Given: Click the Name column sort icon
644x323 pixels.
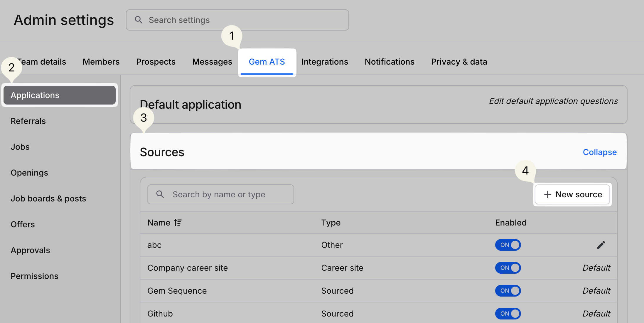Looking at the screenshot, I should [x=178, y=223].
